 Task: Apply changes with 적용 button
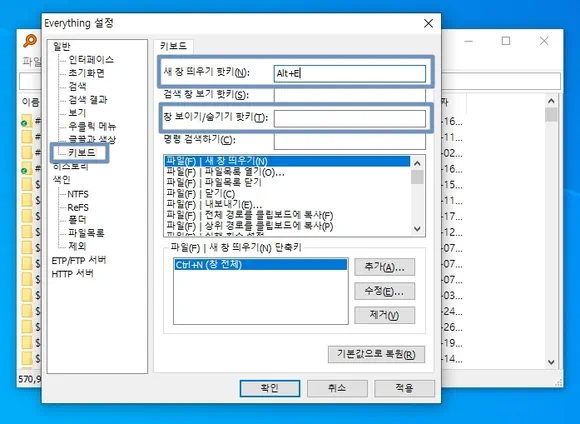point(404,388)
